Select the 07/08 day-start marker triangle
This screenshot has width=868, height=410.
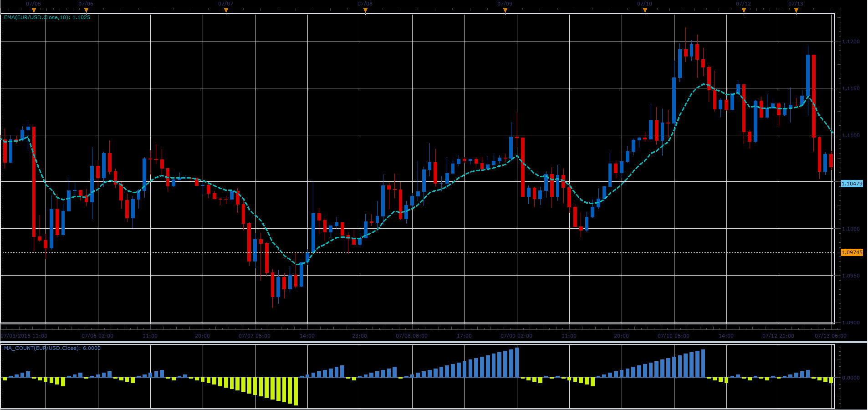[x=365, y=10]
